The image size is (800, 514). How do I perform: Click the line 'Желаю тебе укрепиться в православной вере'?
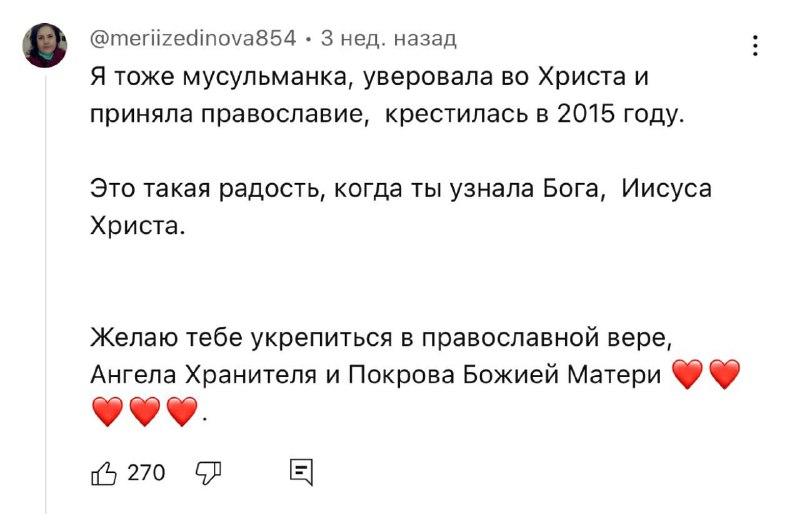381,337
